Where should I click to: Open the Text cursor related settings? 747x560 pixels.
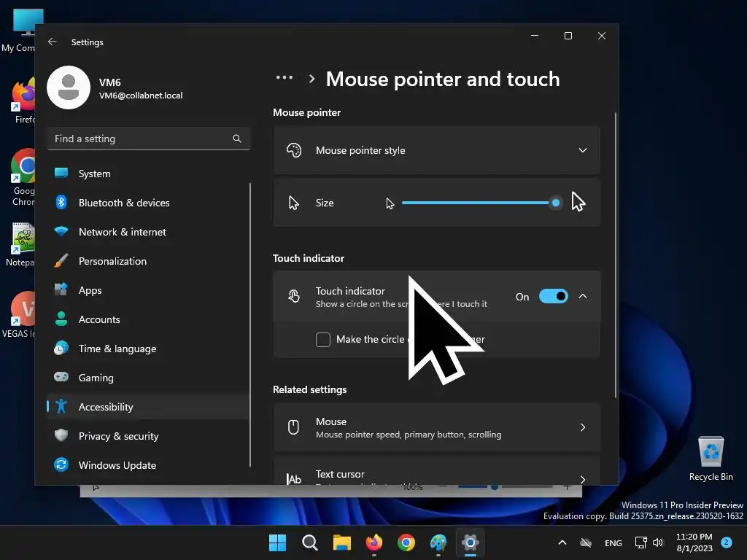coord(437,470)
